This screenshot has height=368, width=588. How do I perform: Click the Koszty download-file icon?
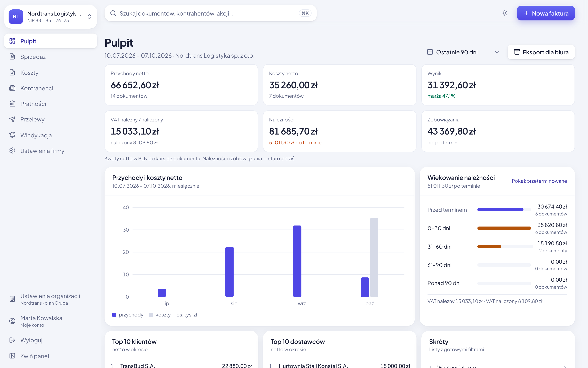tap(12, 73)
